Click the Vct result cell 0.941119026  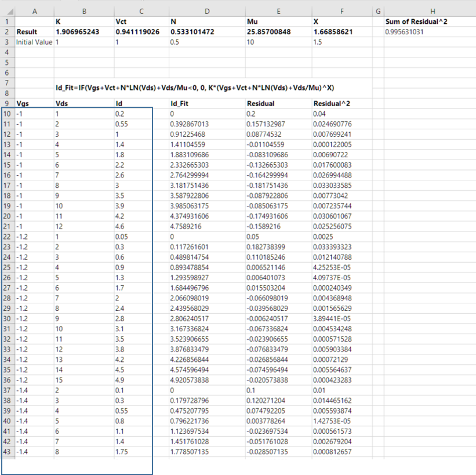(x=141, y=32)
